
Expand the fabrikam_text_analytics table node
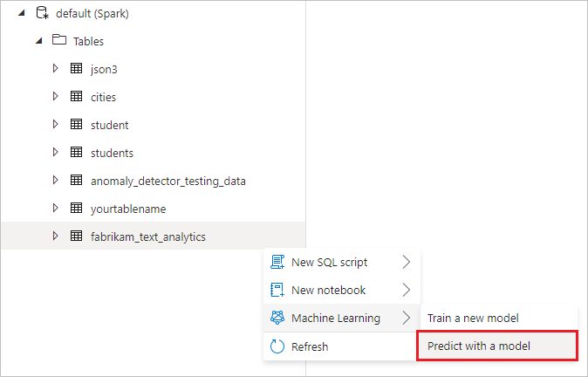pyautogui.click(x=55, y=236)
